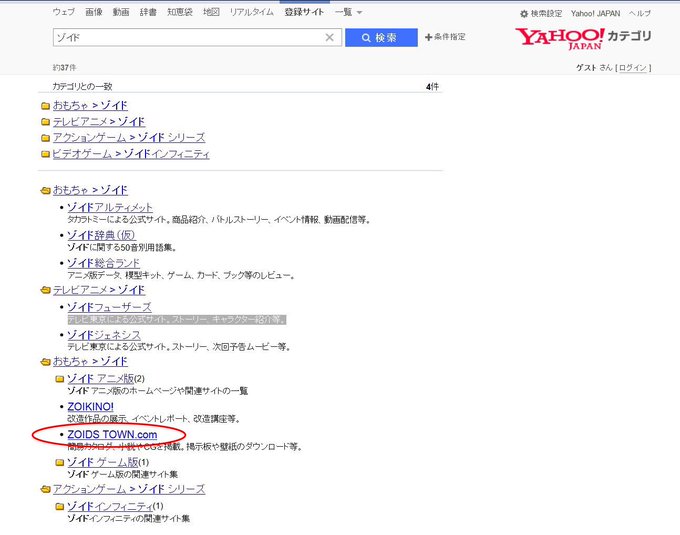Select the 登録サイト tab
Screen dimensions: 680x535
click(x=304, y=12)
